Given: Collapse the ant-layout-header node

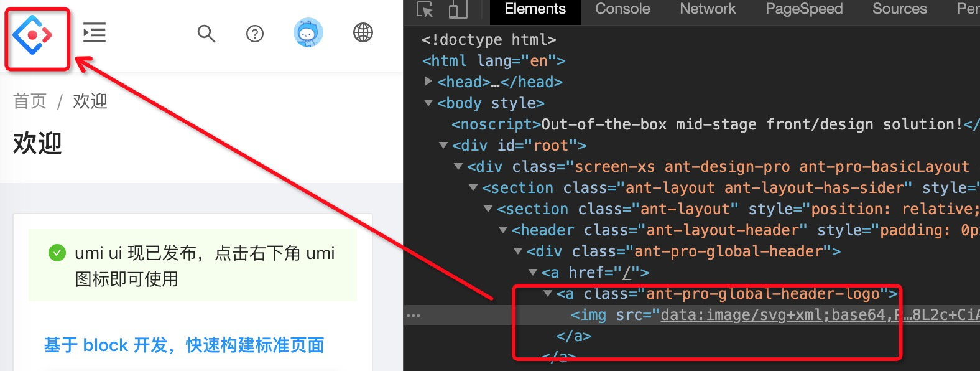Looking at the screenshot, I should (x=503, y=230).
